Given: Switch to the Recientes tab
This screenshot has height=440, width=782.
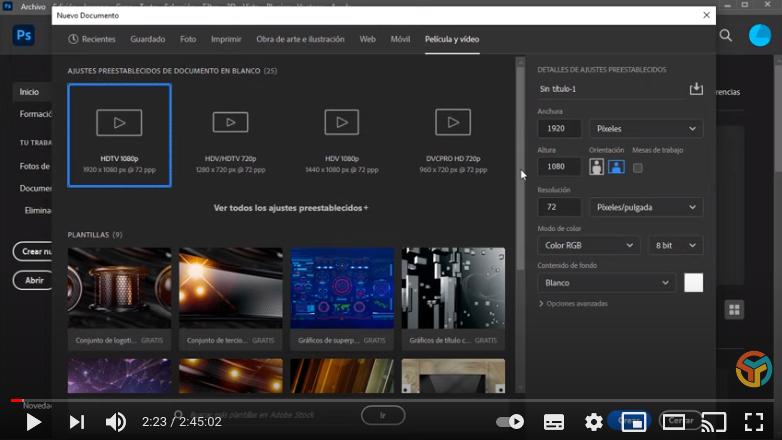Looking at the screenshot, I should [x=92, y=39].
